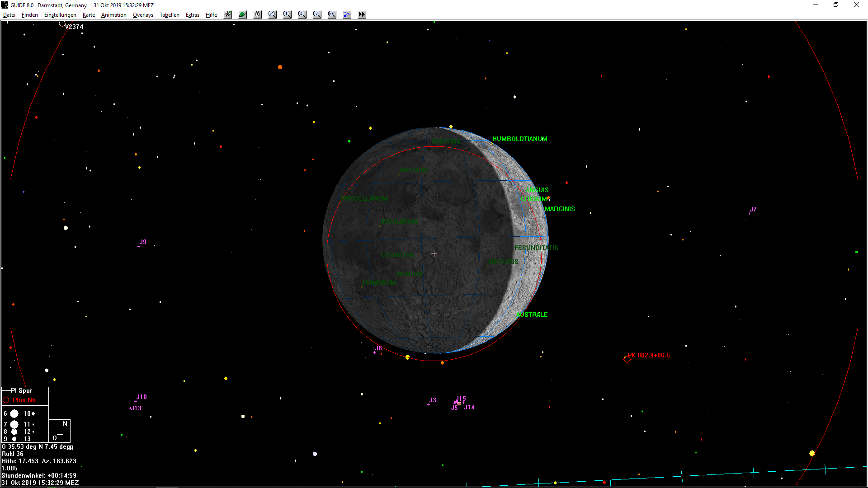This screenshot has width=868, height=488.
Task: Click the J9 satellite label
Action: pos(143,242)
